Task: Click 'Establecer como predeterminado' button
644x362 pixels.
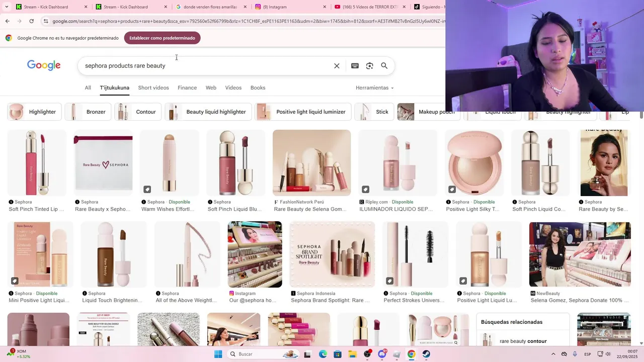Action: coord(162,38)
